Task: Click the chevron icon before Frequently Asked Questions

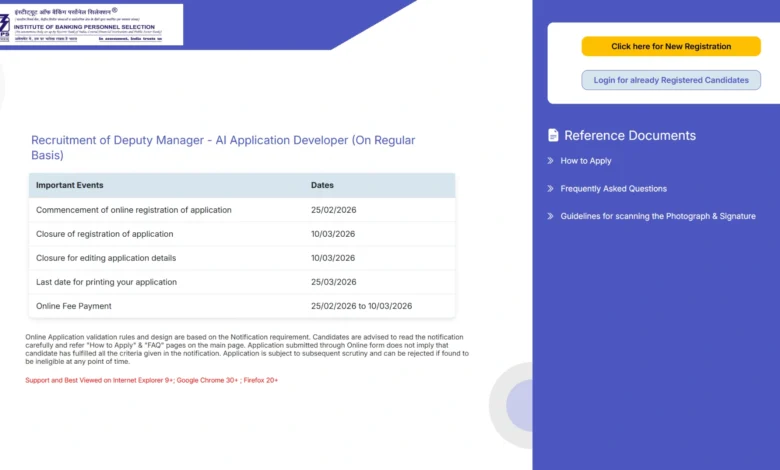Action: pyautogui.click(x=550, y=189)
